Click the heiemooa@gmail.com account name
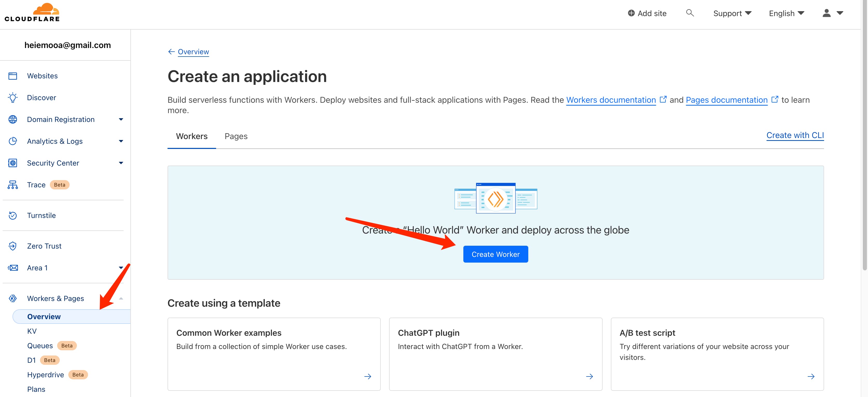The image size is (868, 397). tap(67, 45)
